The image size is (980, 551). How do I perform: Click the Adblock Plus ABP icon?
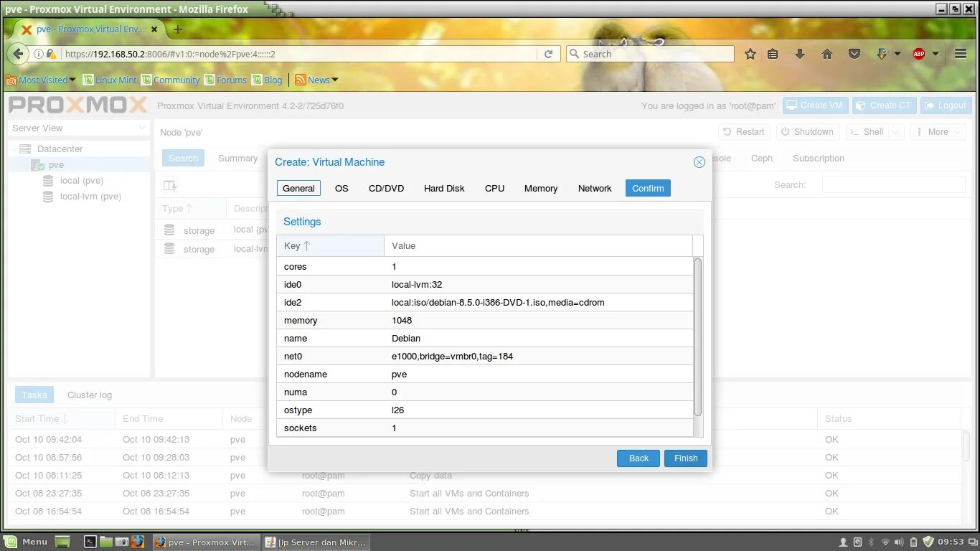coord(919,54)
